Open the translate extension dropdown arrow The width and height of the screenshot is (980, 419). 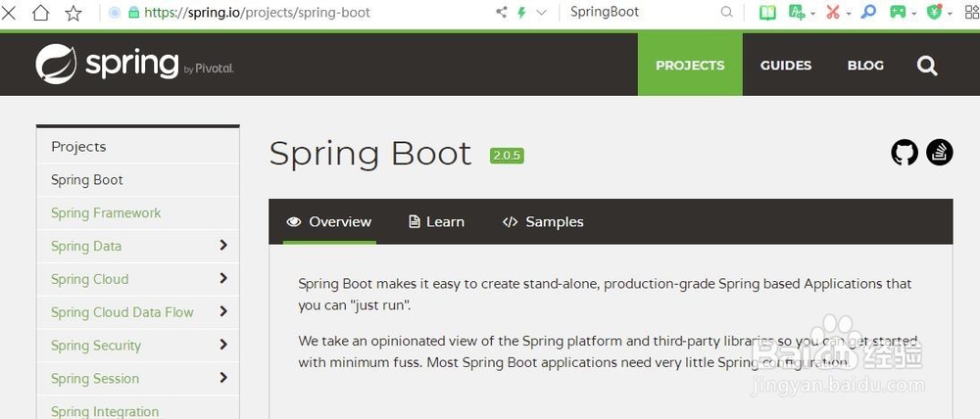pyautogui.click(x=813, y=14)
